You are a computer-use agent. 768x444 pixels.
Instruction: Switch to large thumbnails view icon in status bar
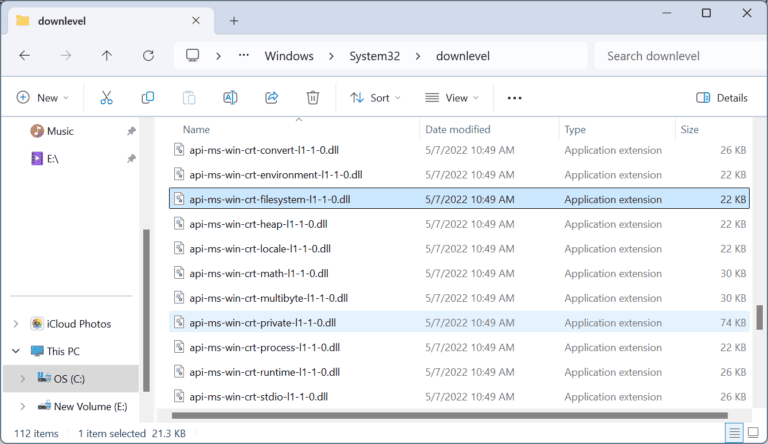coord(753,433)
